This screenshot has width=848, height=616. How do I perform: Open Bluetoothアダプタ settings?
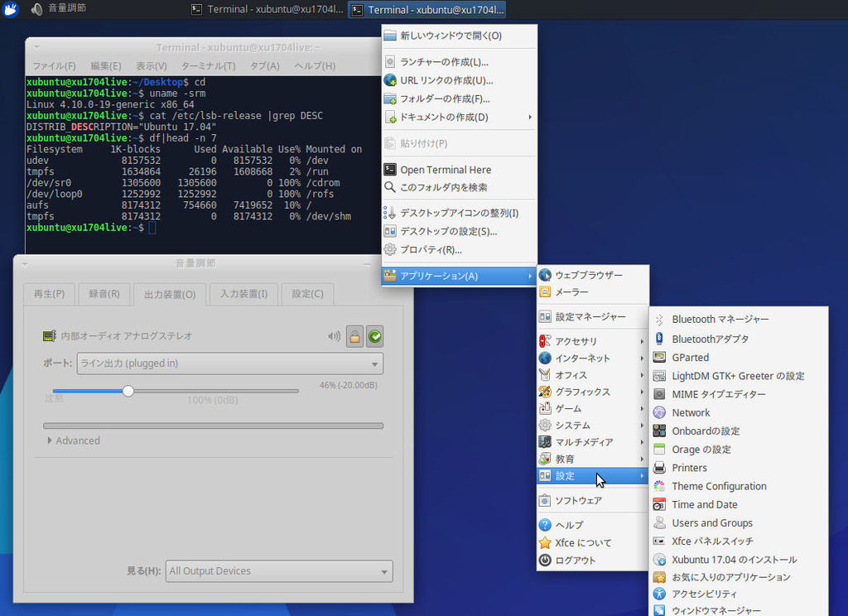(x=738, y=339)
